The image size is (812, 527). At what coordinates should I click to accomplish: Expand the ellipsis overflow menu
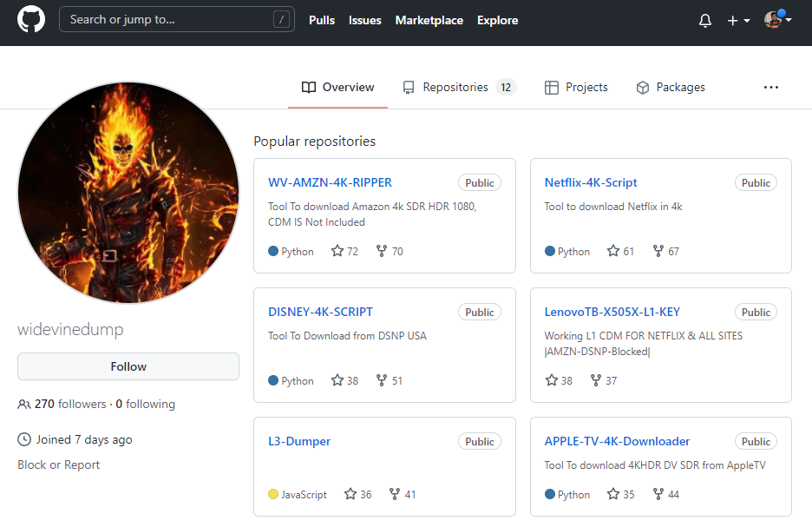[x=771, y=87]
